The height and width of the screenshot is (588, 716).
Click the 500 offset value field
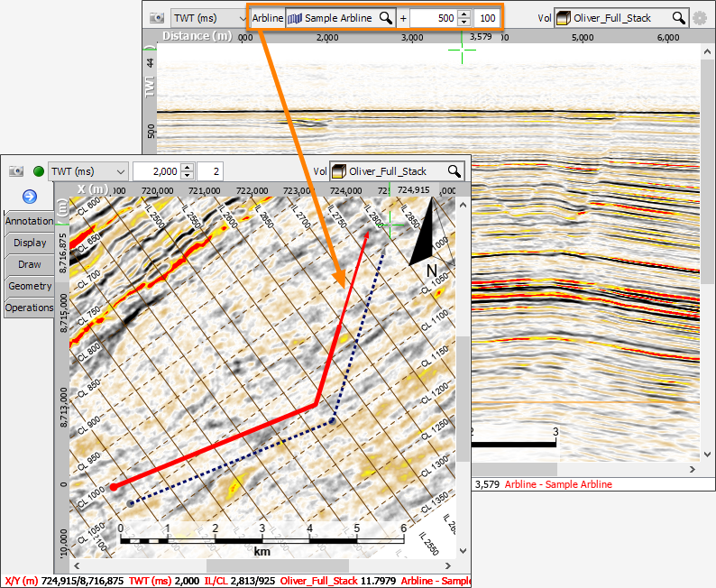point(434,18)
